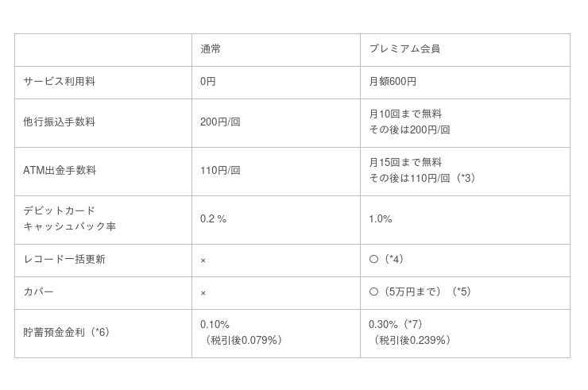Click the ATM出金手数料 row label
This screenshot has height=390, width=588.
pyautogui.click(x=59, y=171)
